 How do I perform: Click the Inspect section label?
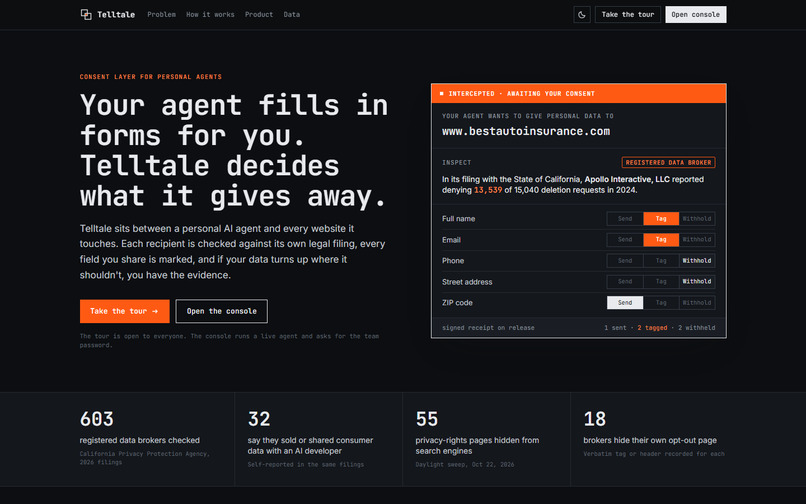pos(456,163)
